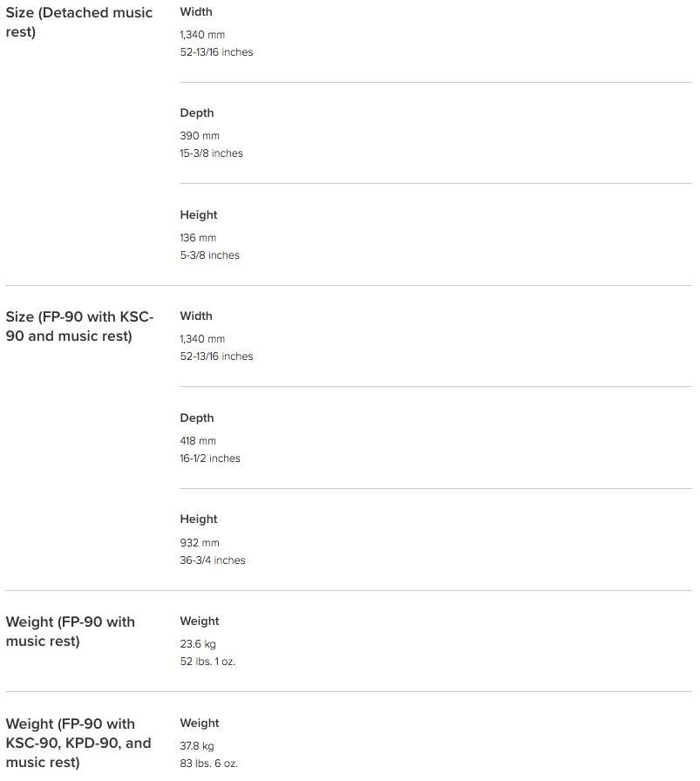Screen dimensions: 700x781
Task: Click the 16-1/2 inches depth text
Action: [210, 458]
